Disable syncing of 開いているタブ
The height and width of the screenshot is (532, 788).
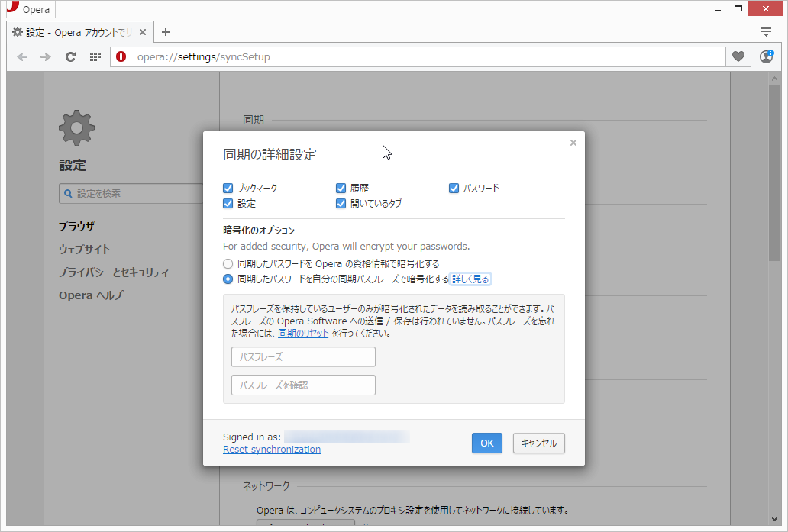click(x=340, y=204)
